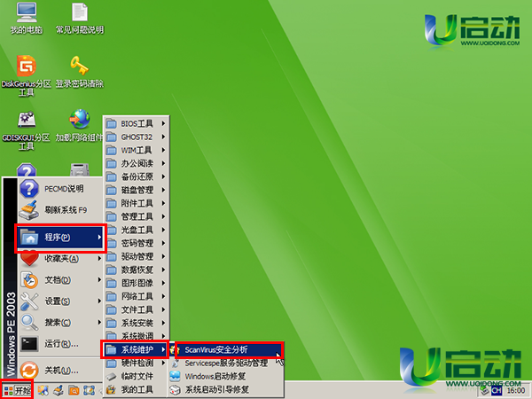Launch GDISKGUI分区工具 from the desktop
Screen dimensions: 532x399
[x=27, y=130]
